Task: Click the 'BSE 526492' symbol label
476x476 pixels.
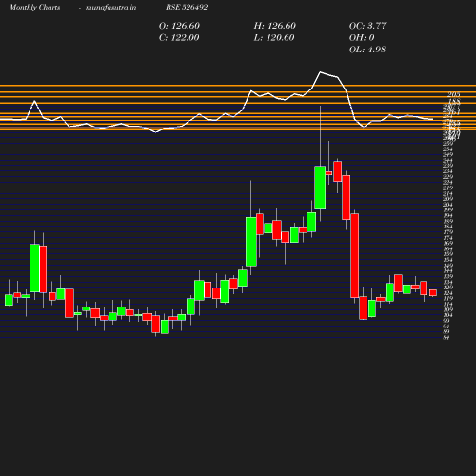Action: tap(187, 7)
